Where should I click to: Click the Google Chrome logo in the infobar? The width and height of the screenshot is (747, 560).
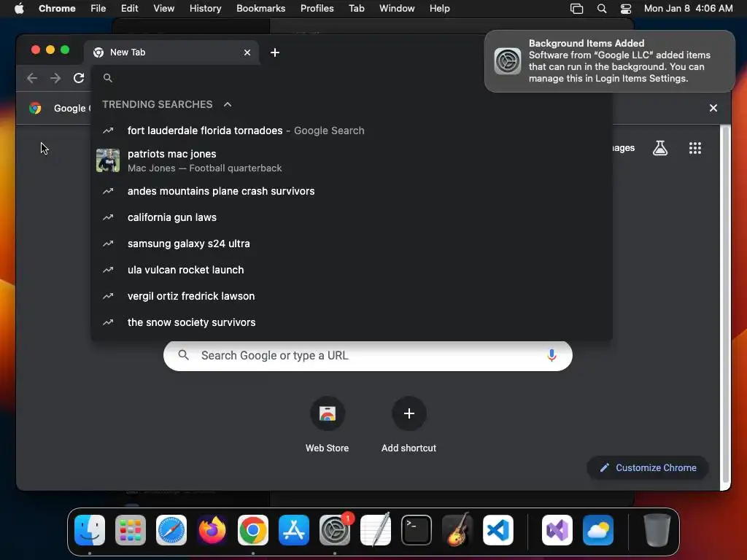(x=35, y=108)
